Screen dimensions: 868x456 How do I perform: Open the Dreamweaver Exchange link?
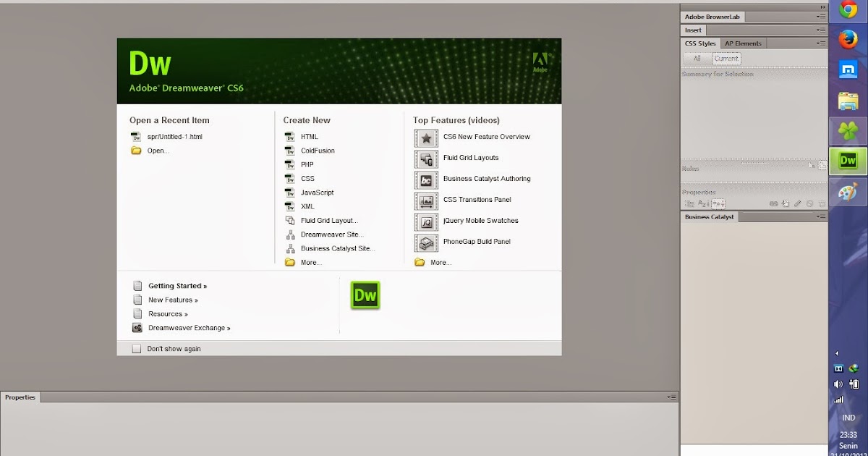pos(190,328)
